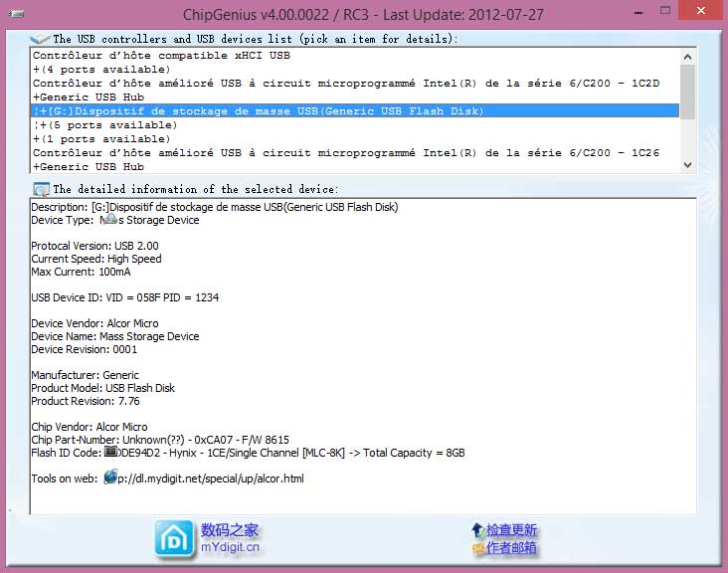Select the last '+Generic USB Hub' row

(x=355, y=167)
